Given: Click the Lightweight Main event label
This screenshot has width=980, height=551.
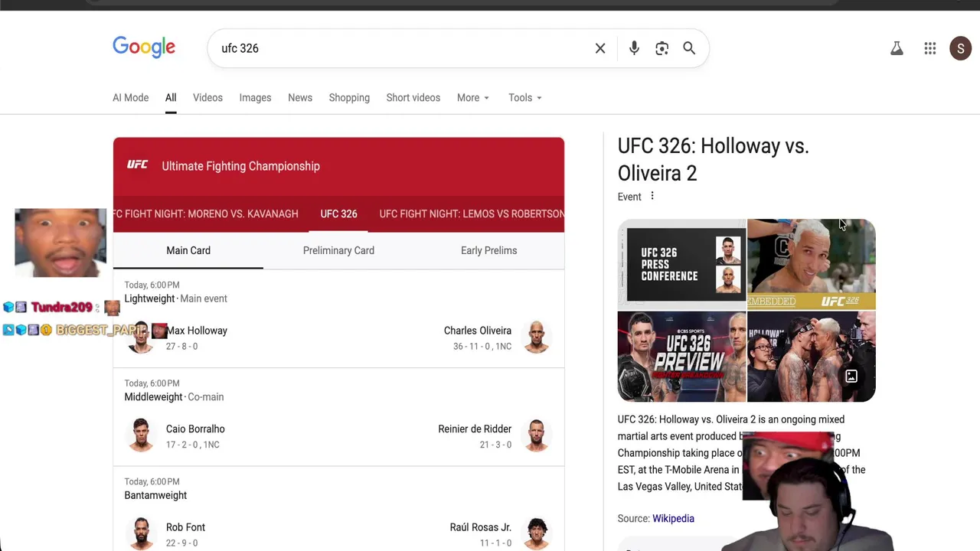Looking at the screenshot, I should tap(176, 298).
